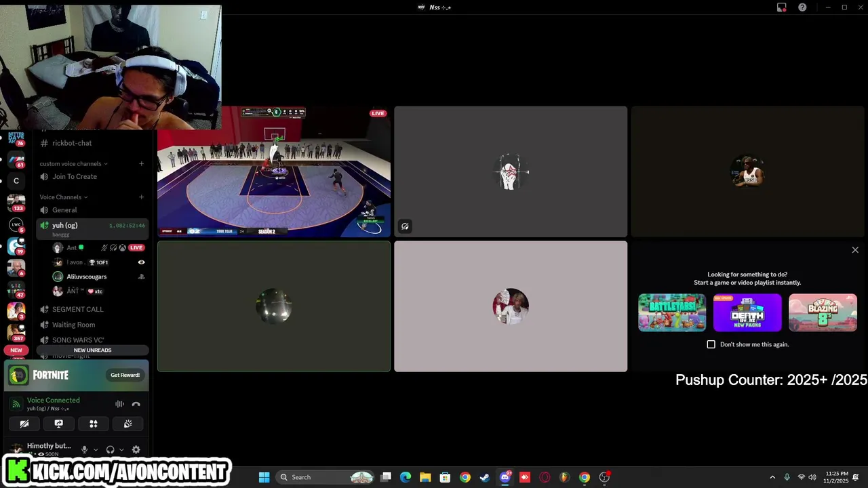Disconnect from voice with hang-up icon
The image size is (868, 488).
[136, 404]
